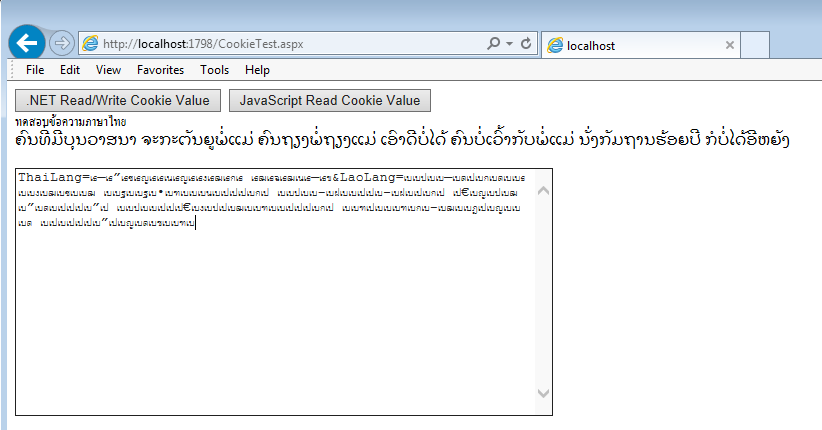Refresh the page with reload icon
822x430 pixels.
point(526,44)
